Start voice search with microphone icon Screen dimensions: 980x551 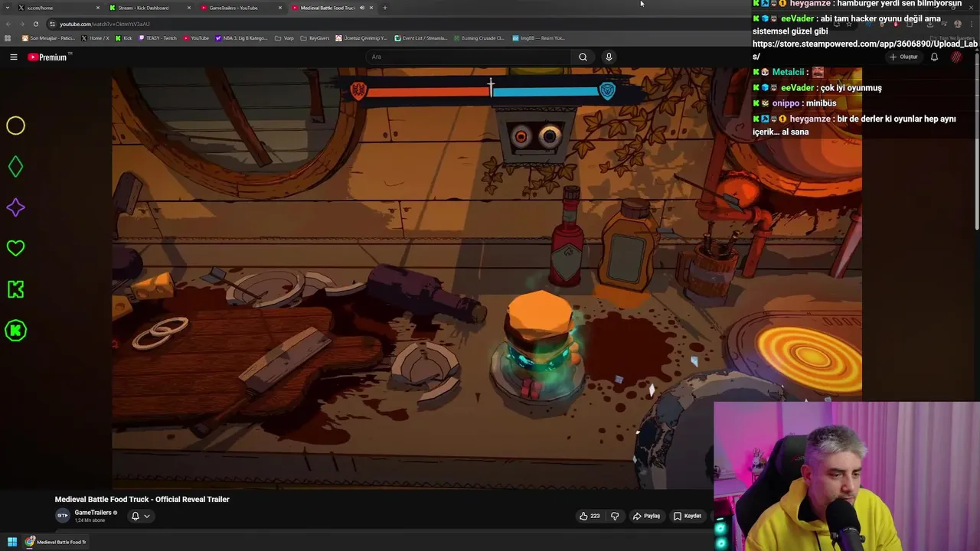click(609, 57)
